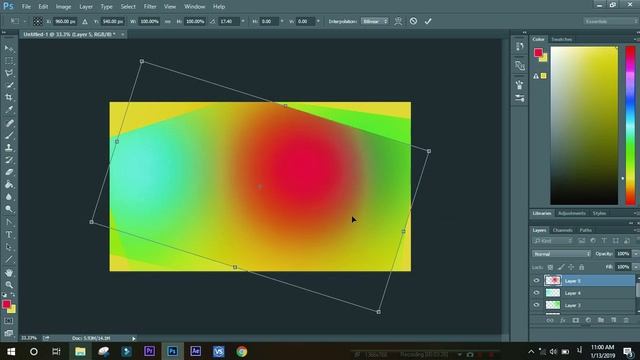
Task: Click the reference point location grid
Action: pyautogui.click(x=38, y=21)
